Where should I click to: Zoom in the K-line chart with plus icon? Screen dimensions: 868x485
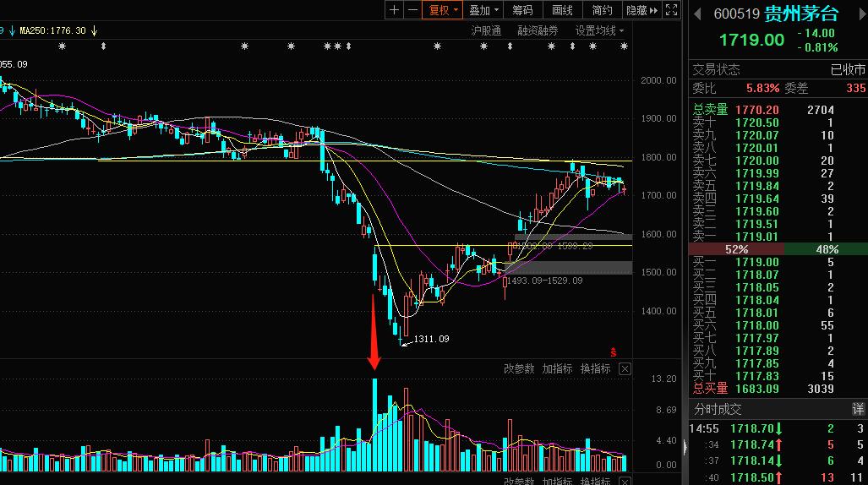click(x=394, y=10)
